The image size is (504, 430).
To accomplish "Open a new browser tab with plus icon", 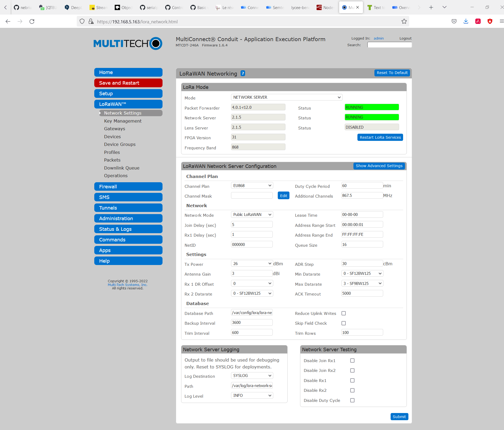I will click(431, 7).
